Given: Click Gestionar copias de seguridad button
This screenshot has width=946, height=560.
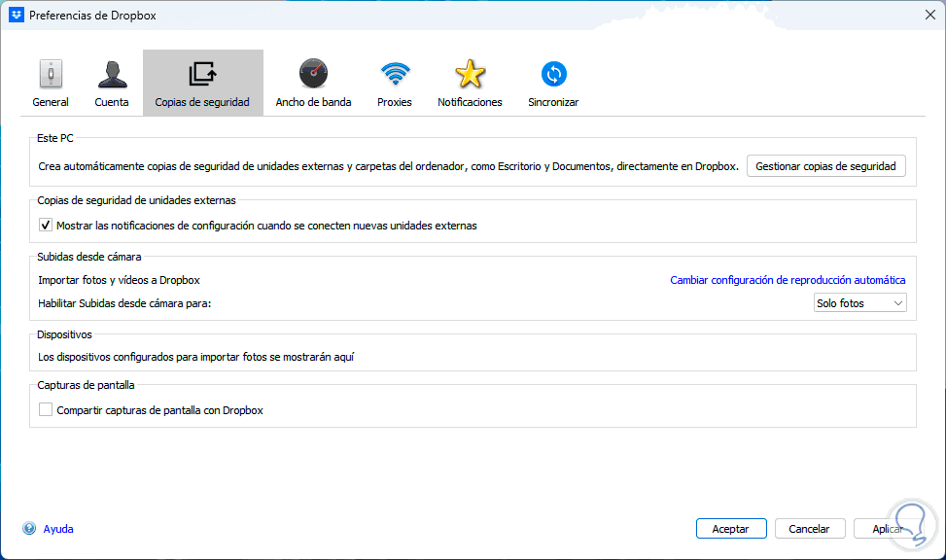Looking at the screenshot, I should click(826, 166).
